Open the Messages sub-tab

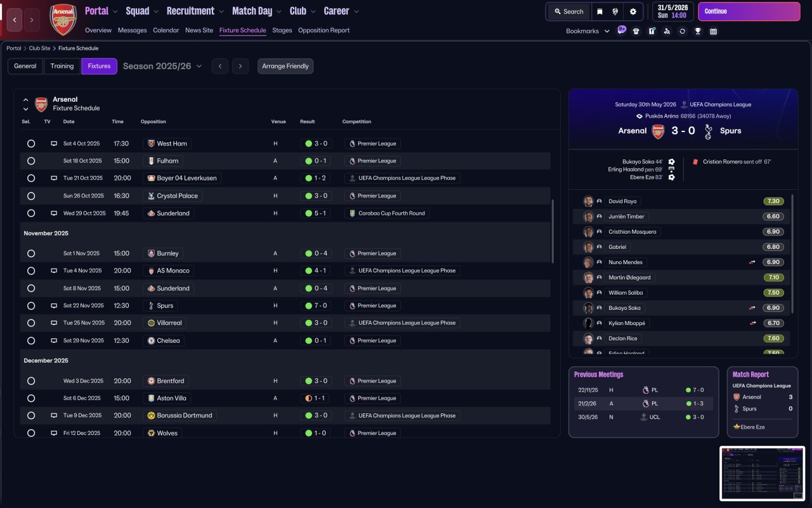132,30
